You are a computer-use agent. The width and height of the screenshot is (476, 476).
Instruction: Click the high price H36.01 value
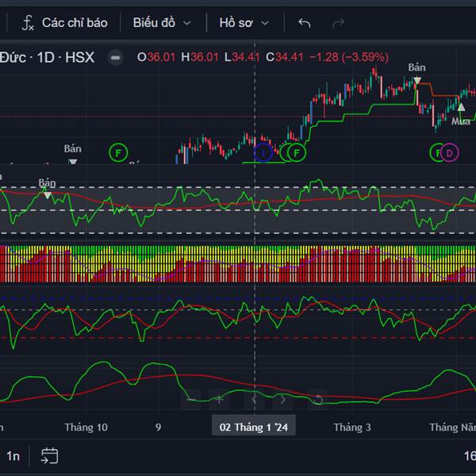(x=200, y=57)
